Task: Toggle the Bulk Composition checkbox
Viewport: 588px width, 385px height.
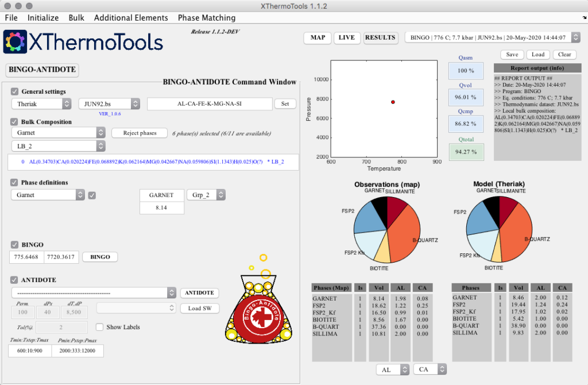Action: click(14, 122)
